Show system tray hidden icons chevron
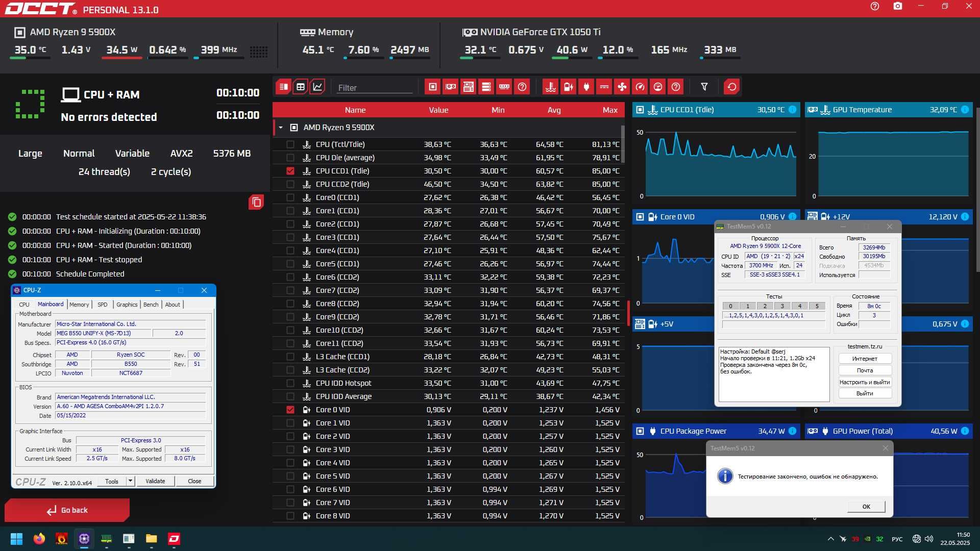Viewport: 980px width, 551px height. pyautogui.click(x=830, y=539)
